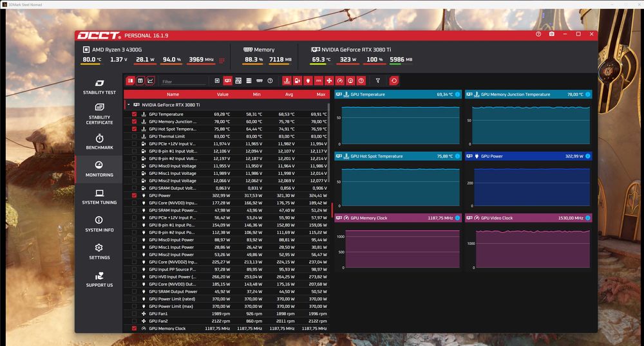Viewport: 644px width, 346px height.
Task: Click the sensor Filter text field
Action: (183, 81)
